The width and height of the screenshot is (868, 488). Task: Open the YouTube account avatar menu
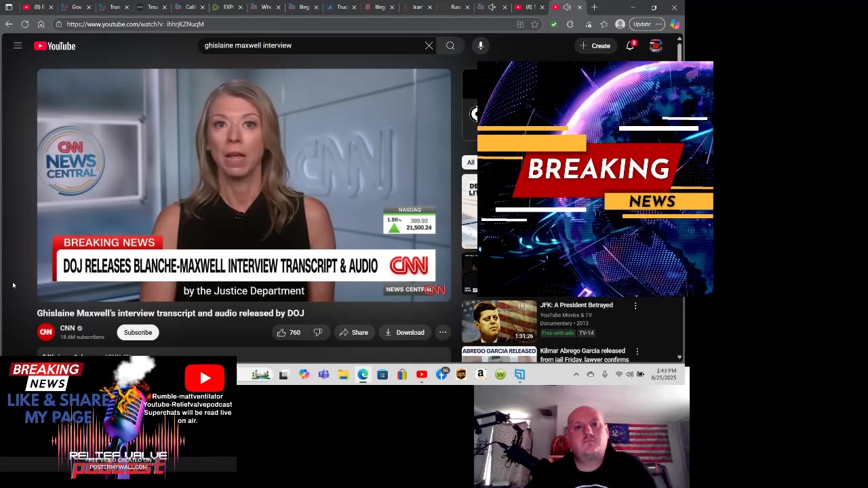(656, 45)
